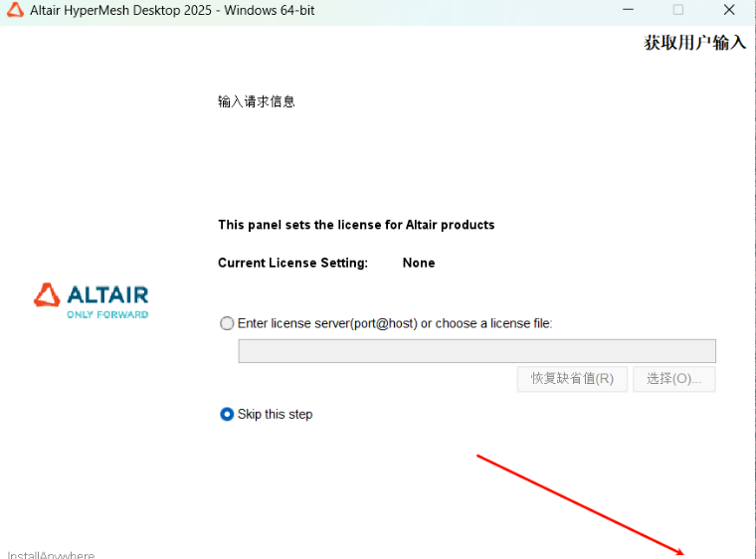This screenshot has height=559, width=756.
Task: Click the 获取用户输入 heading
Action: 694,43
